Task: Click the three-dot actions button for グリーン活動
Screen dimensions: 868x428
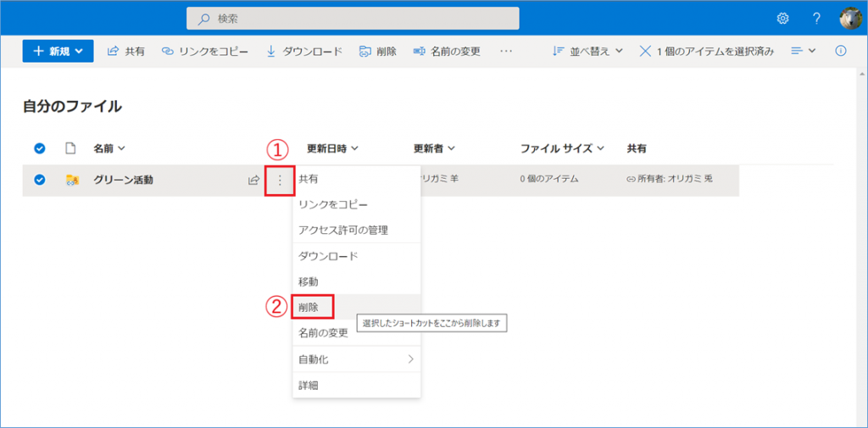Action: click(x=280, y=180)
